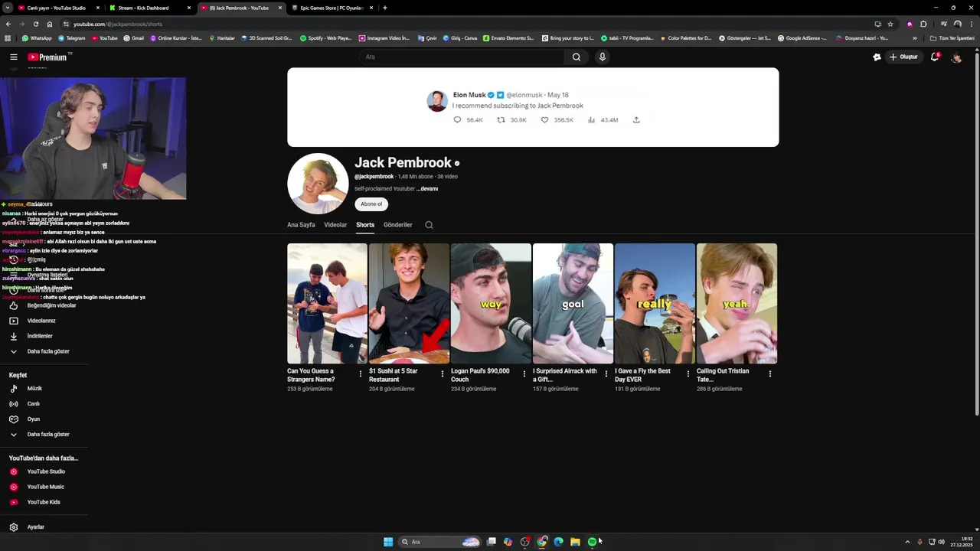Click the reply comment icon on tweet banner
The image size is (980, 551).
click(x=457, y=120)
